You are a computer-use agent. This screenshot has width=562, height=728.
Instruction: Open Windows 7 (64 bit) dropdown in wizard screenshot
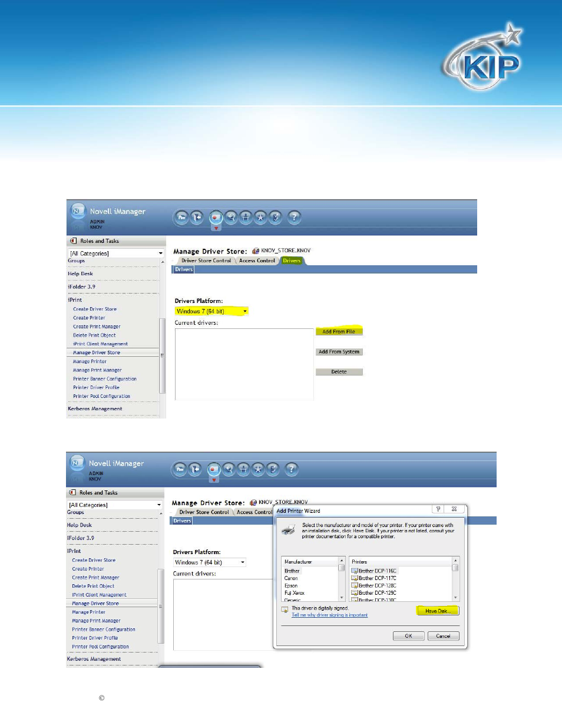coord(209,562)
